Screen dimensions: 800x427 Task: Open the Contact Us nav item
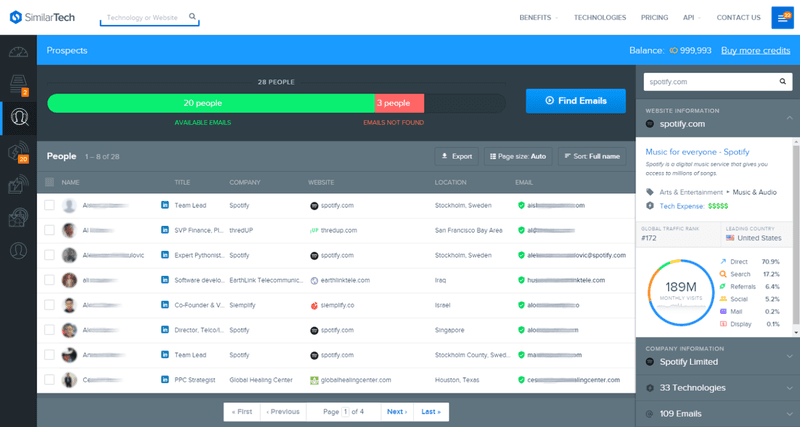coord(738,17)
